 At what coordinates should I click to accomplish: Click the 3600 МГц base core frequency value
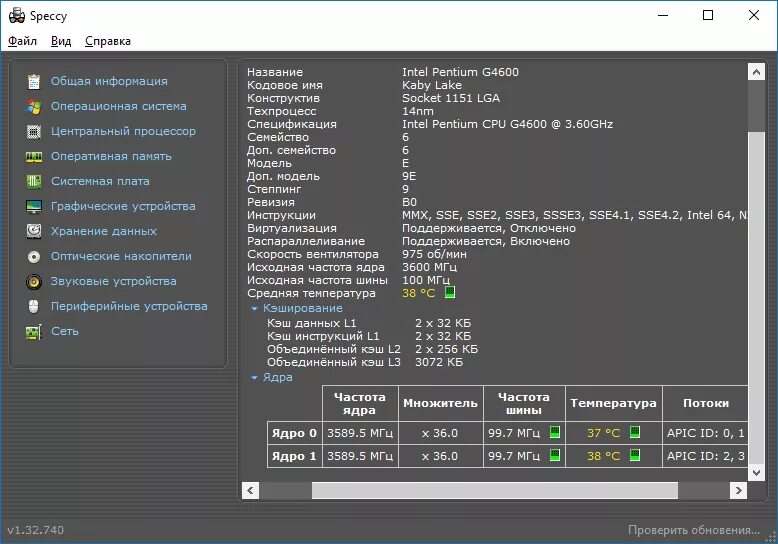[x=429, y=267]
